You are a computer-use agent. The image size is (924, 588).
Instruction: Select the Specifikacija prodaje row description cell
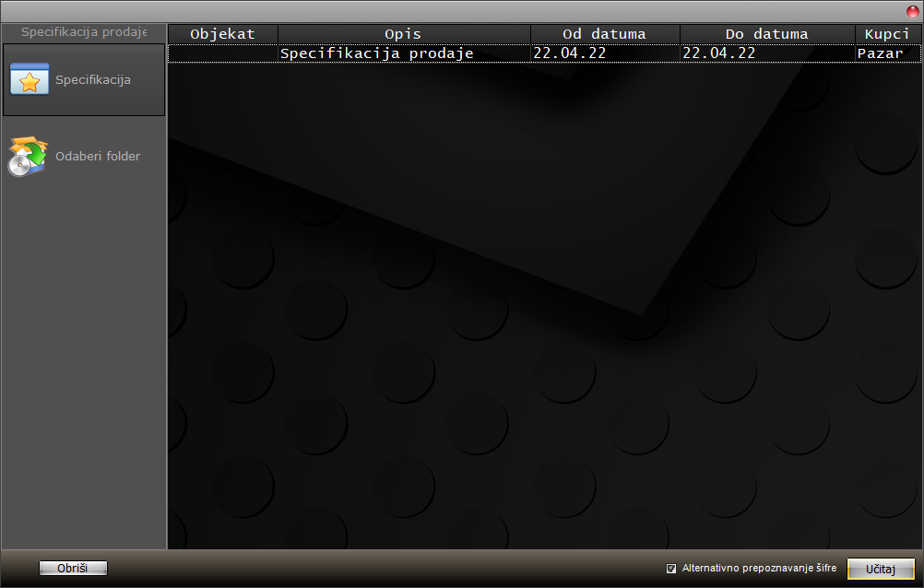pos(404,53)
